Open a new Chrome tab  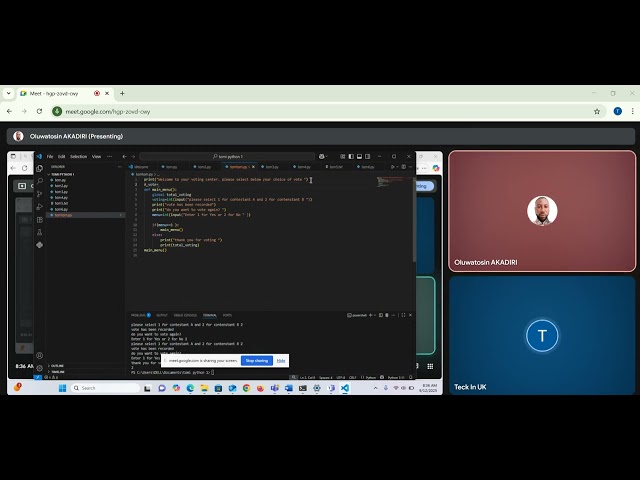(122, 93)
